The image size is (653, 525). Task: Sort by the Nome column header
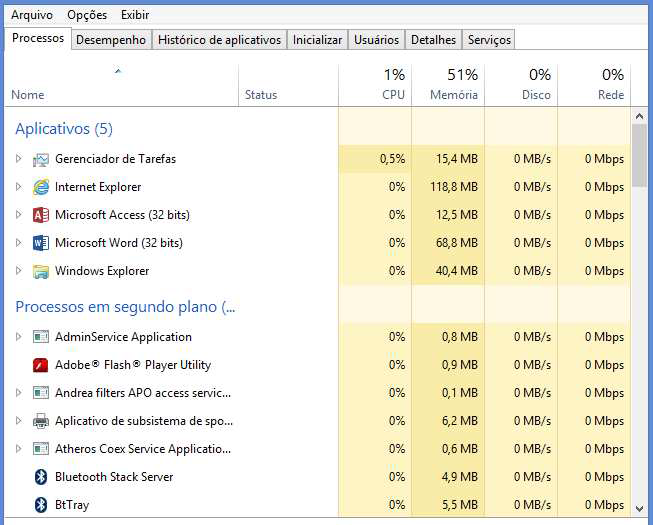coord(121,85)
